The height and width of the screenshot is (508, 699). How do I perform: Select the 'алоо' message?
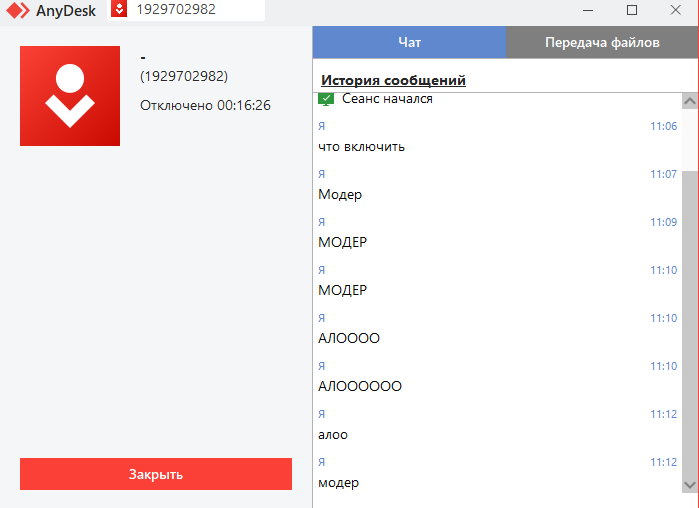tap(333, 435)
